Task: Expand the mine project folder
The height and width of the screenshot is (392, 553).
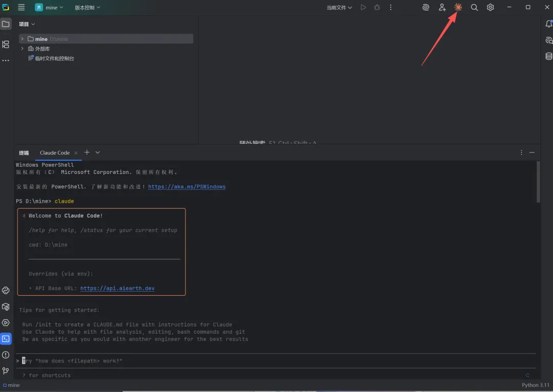Action: pyautogui.click(x=22, y=39)
